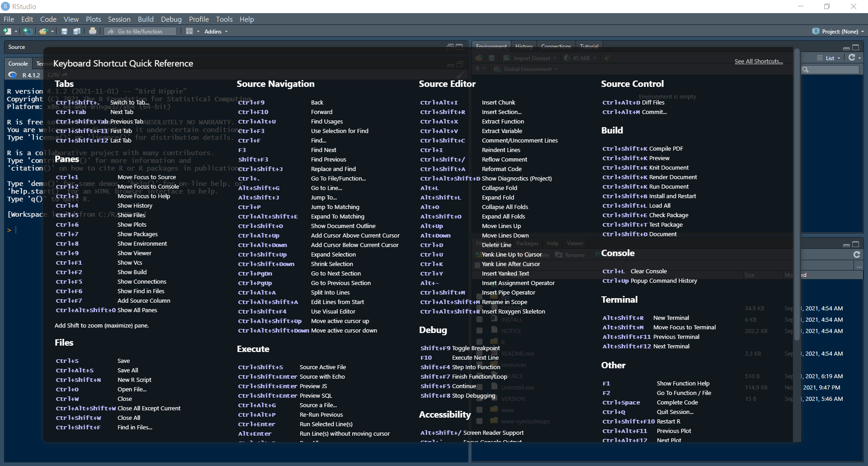The width and height of the screenshot is (868, 466).
Task: Click the Create a Project icon
Action: tap(28, 31)
